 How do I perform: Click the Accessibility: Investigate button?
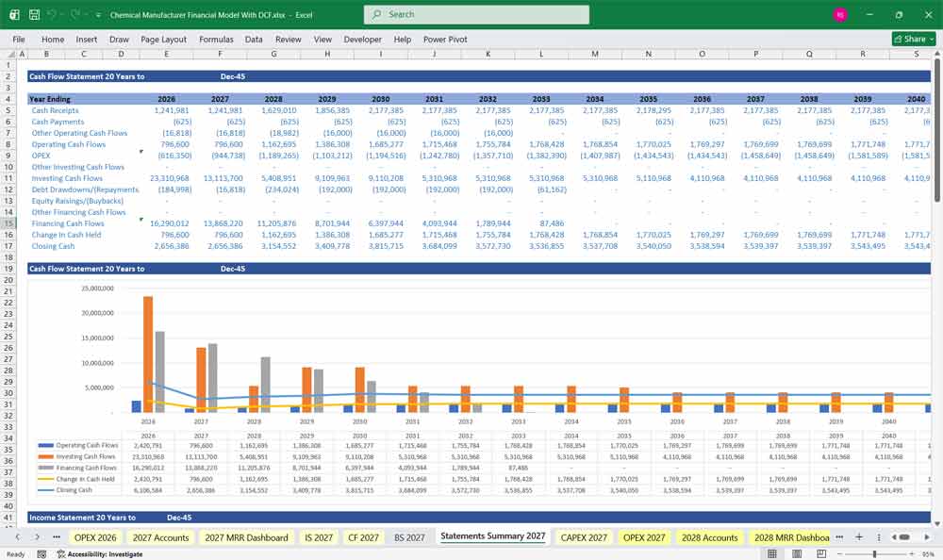[x=104, y=554]
